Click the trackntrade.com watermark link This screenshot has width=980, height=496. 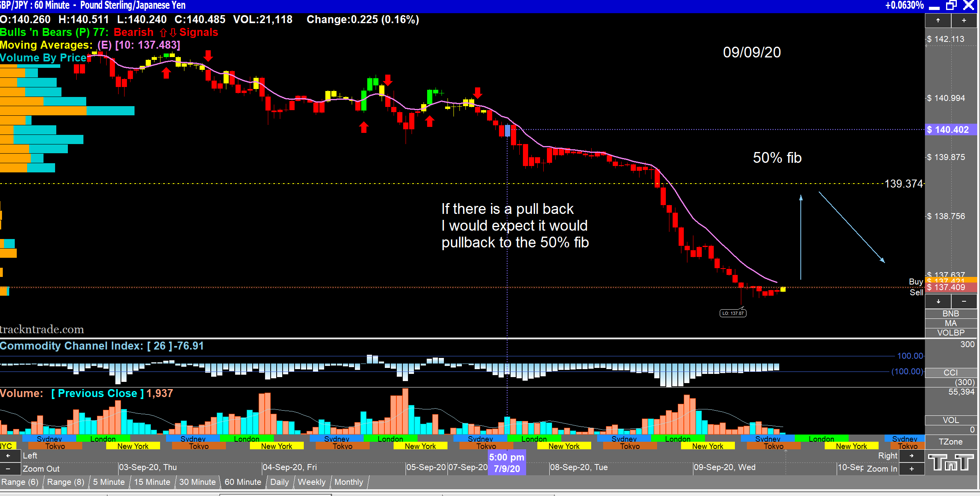pyautogui.click(x=42, y=329)
